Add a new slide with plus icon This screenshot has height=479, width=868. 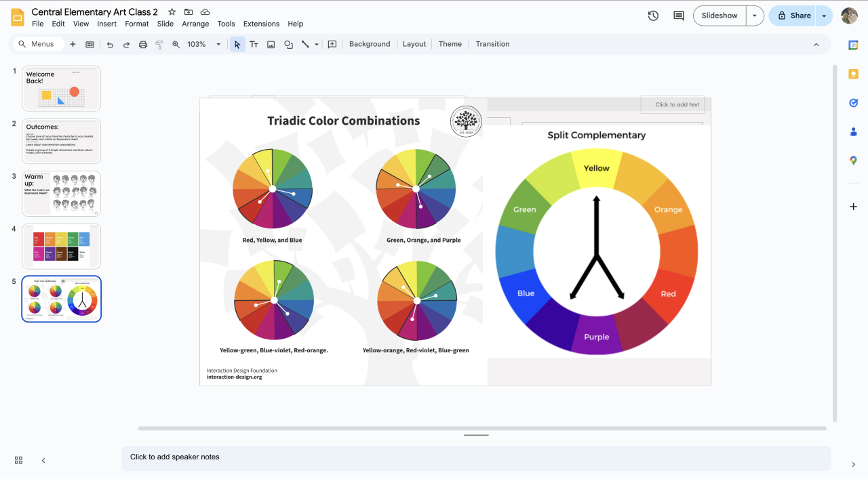click(73, 44)
